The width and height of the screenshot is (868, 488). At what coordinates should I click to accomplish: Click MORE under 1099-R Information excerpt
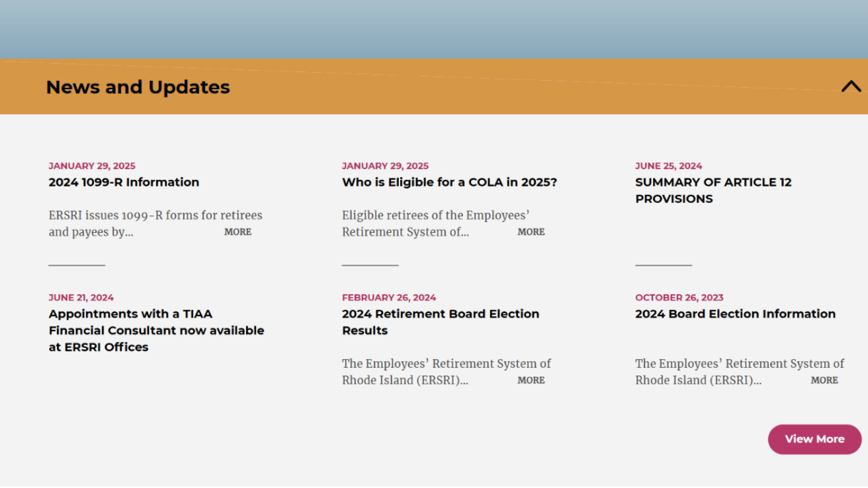pos(238,232)
